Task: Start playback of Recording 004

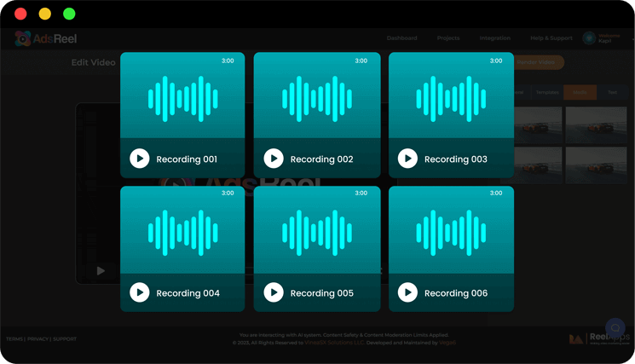Action: click(140, 292)
